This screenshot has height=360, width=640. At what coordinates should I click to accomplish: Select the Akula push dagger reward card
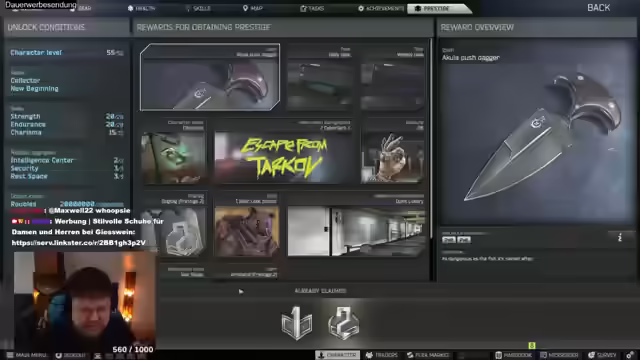[210, 77]
